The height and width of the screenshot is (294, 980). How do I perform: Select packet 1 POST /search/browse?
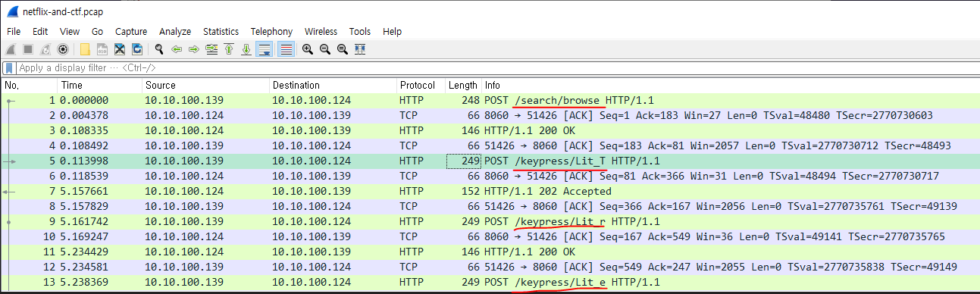click(490, 100)
